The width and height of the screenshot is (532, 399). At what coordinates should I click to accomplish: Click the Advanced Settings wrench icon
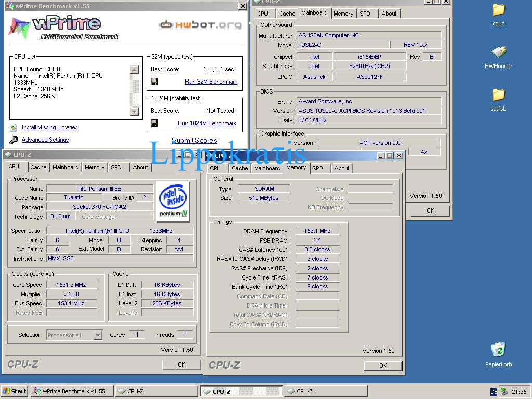point(14,140)
